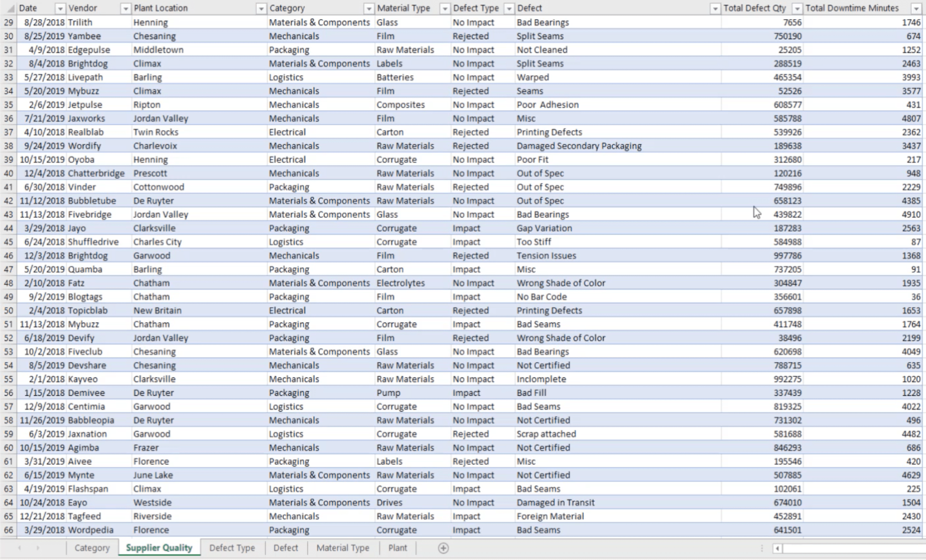Select vendor cell Centimia
The height and width of the screenshot is (560, 926).
click(x=99, y=406)
